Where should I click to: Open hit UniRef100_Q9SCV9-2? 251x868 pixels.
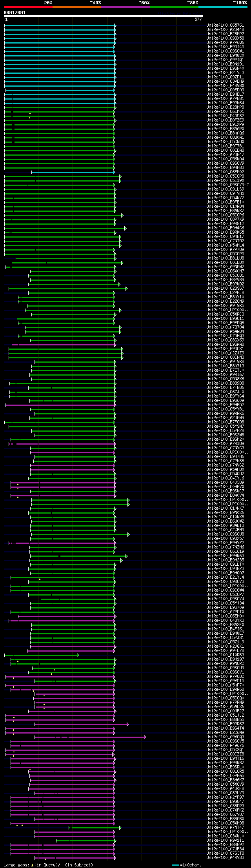[x=227, y=185]
